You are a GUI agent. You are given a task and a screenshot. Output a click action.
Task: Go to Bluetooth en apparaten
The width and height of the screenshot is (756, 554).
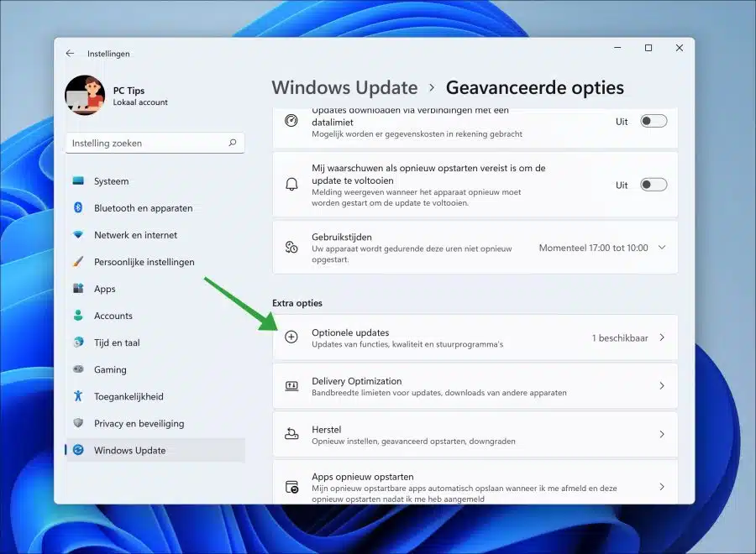pyautogui.click(x=155, y=208)
